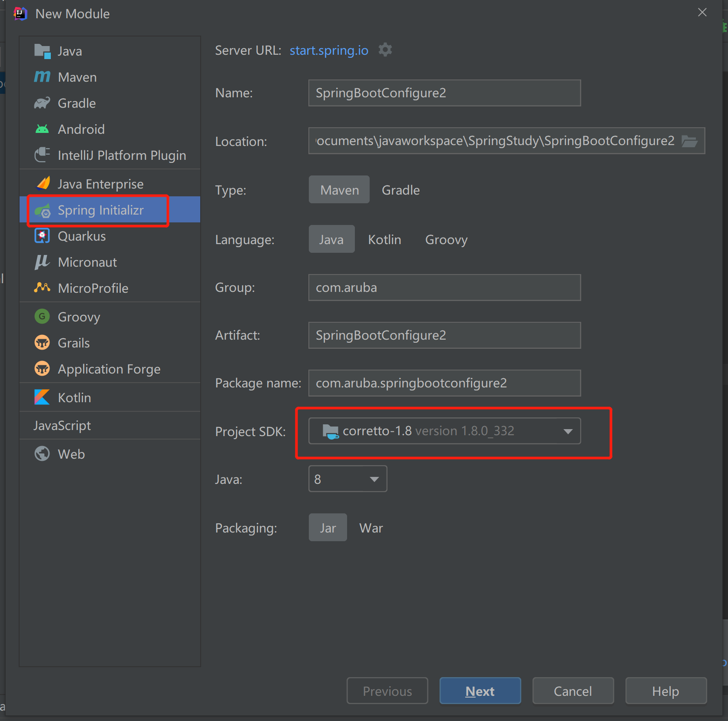Click the Kotlin logo icon
This screenshot has height=721, width=728.
coord(42,397)
